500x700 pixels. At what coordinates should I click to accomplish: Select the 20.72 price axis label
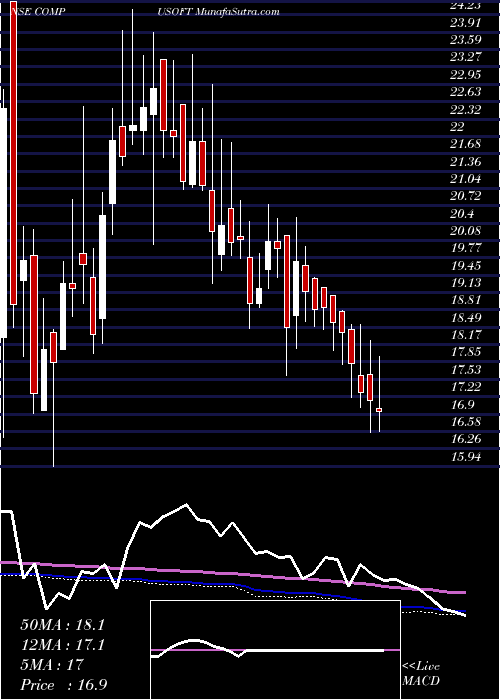[466, 196]
